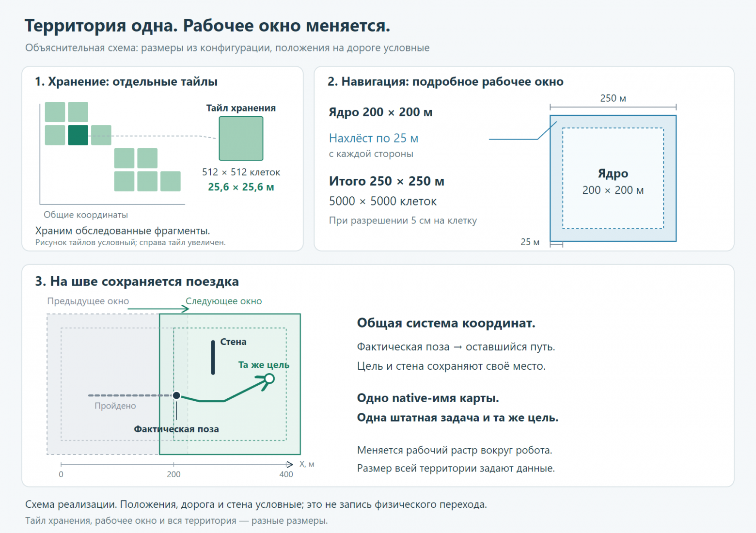This screenshot has height=533, width=756.
Task: Select the bold text "Одно native-имя карты."
Action: point(428,398)
